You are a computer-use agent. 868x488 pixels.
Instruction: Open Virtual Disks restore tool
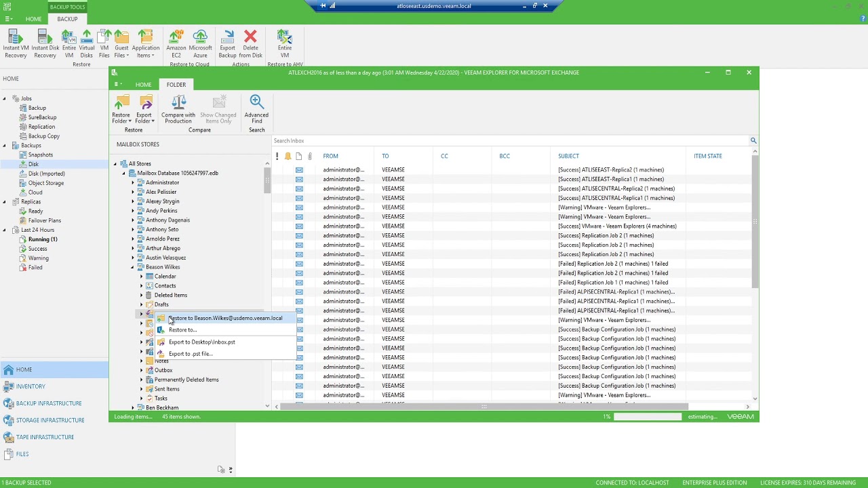pos(87,44)
